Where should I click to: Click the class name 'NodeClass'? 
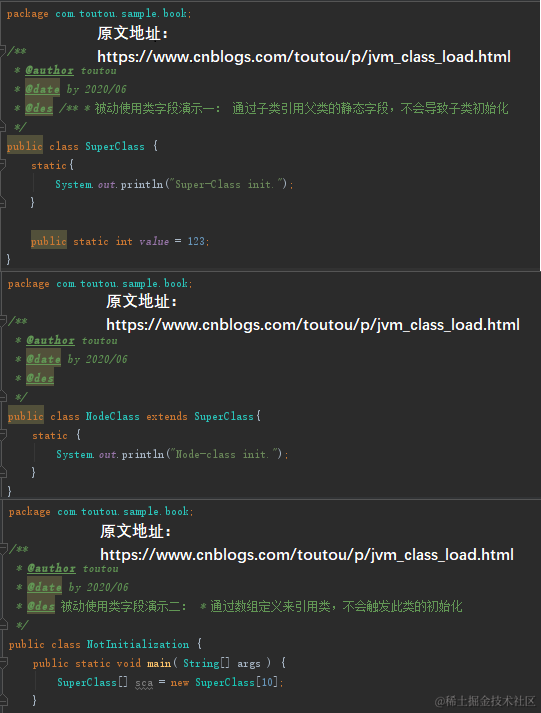(x=113, y=417)
